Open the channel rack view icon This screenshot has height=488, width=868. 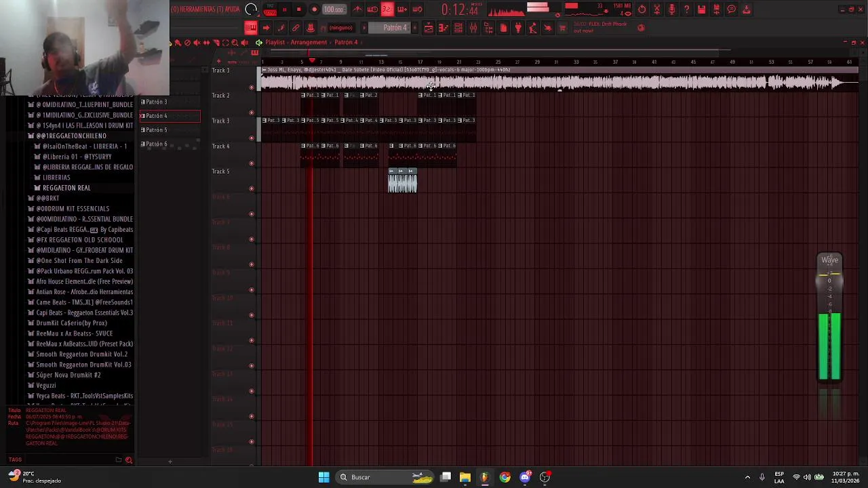click(x=458, y=28)
